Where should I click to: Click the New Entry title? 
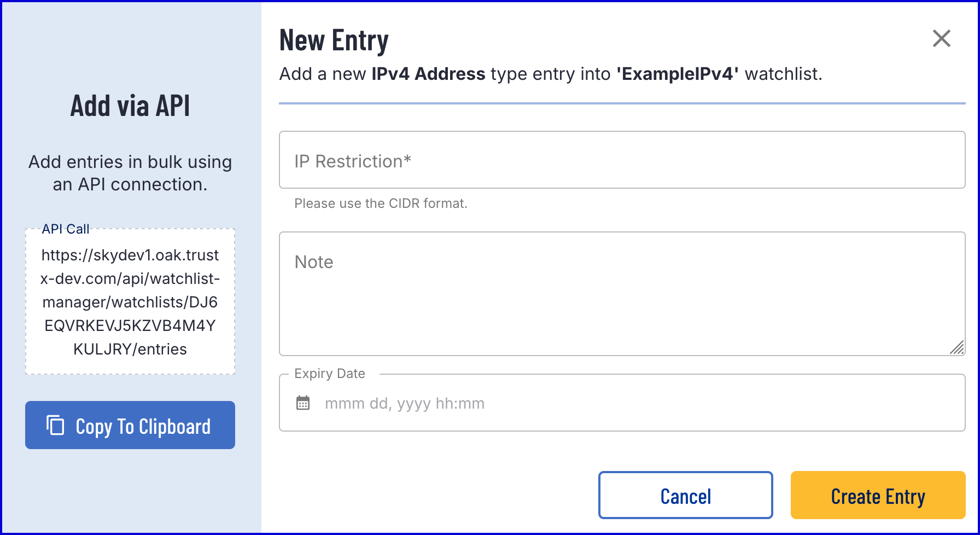(x=334, y=40)
